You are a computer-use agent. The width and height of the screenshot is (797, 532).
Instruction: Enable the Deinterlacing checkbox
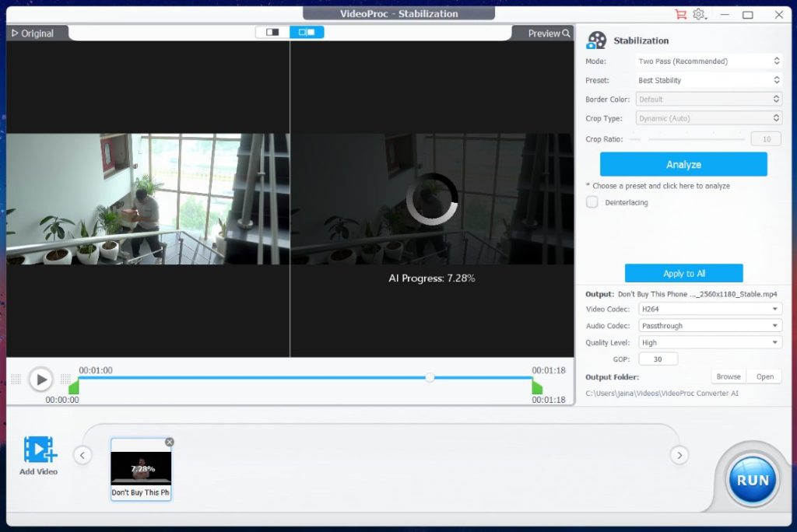click(x=592, y=202)
